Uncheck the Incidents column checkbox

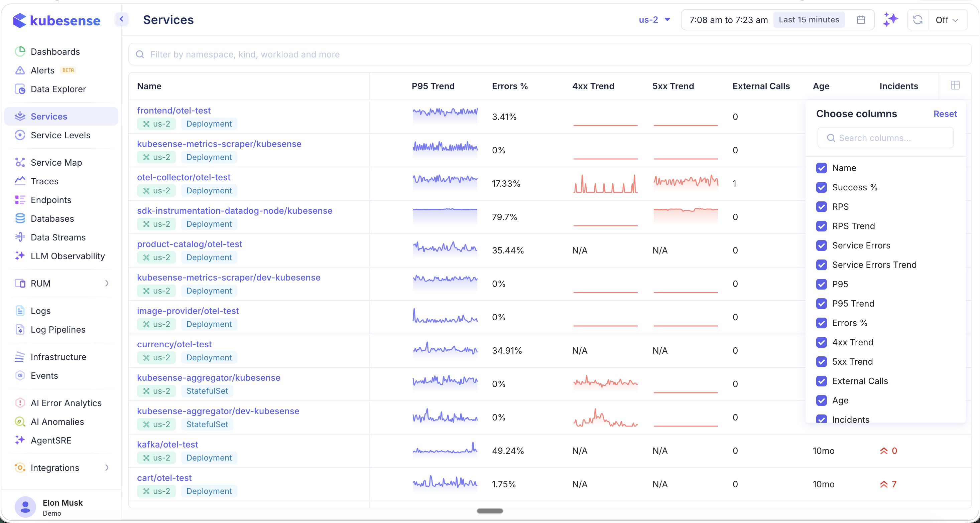click(822, 419)
